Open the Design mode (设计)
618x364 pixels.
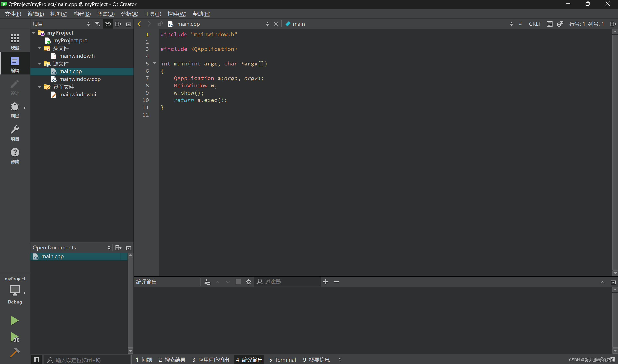[15, 87]
